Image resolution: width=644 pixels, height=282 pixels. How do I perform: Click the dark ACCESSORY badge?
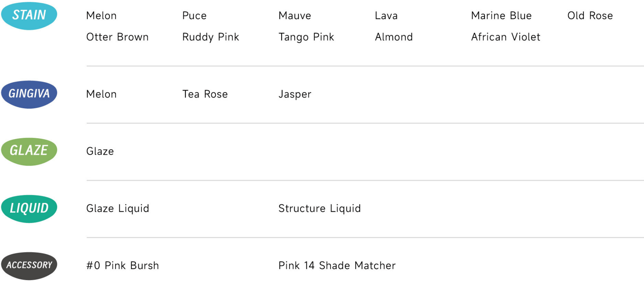pyautogui.click(x=29, y=266)
